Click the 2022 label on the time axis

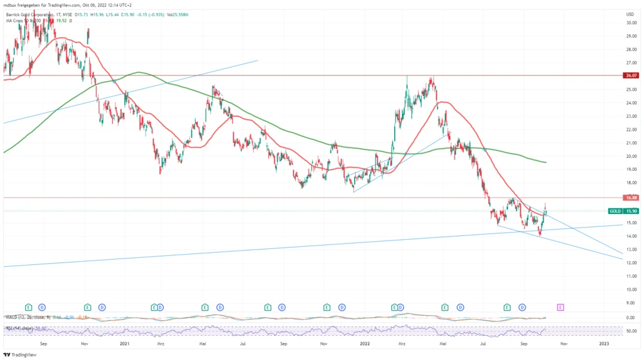pos(363,344)
